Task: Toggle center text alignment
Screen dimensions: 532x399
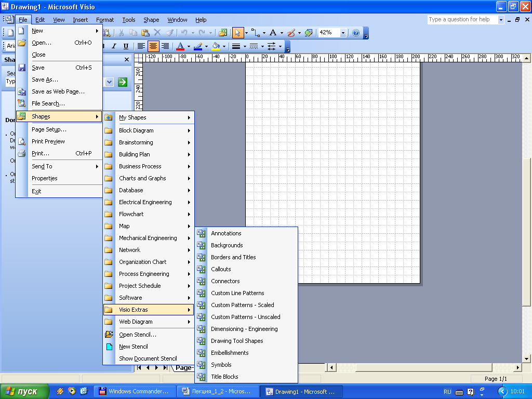Action: 153,46
